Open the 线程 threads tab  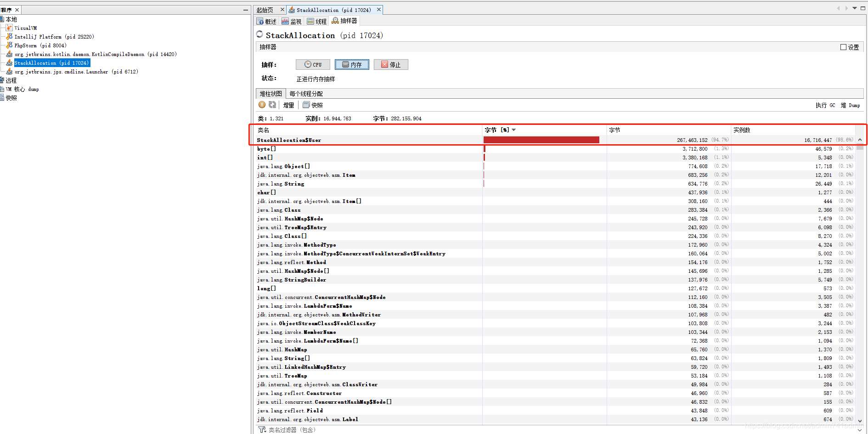pos(317,21)
